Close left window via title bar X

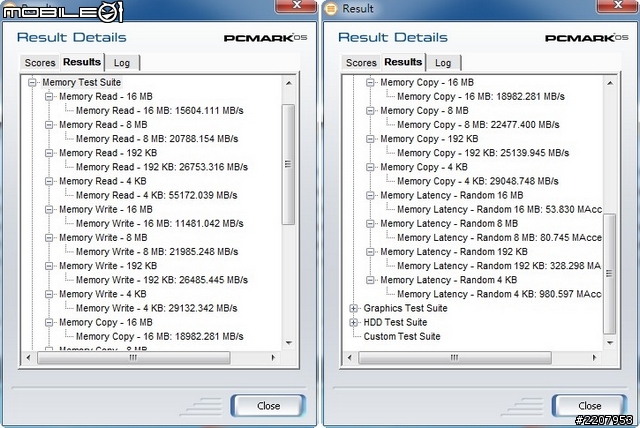tap(297, 6)
